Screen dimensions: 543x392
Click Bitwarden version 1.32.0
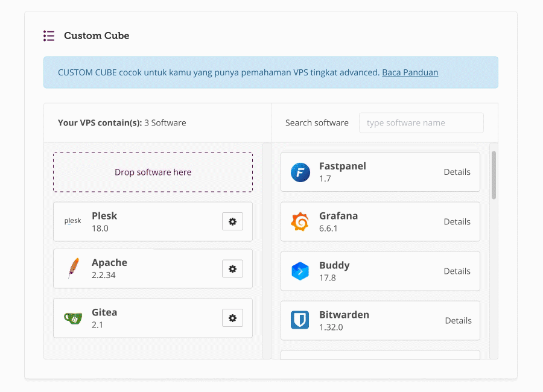331,327
